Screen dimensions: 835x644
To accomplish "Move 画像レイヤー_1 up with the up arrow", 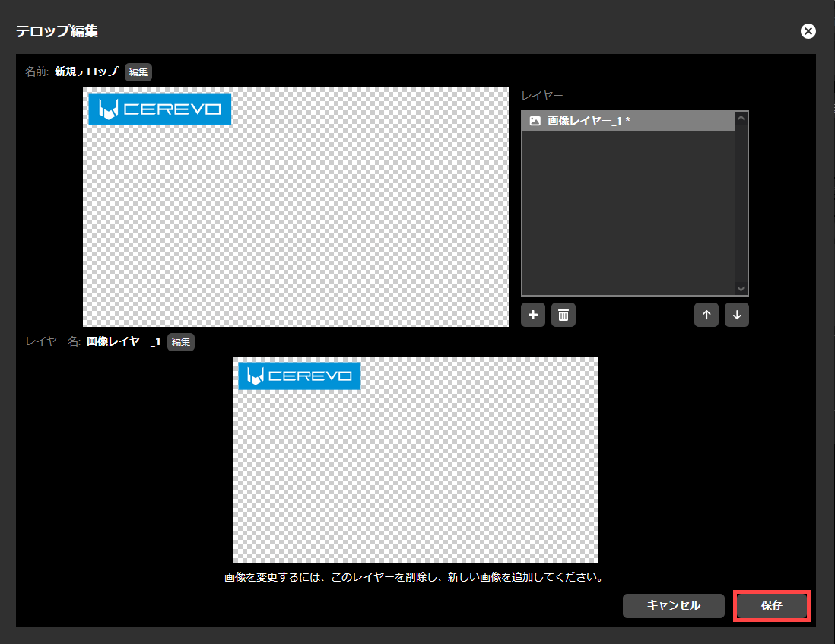I will [706, 314].
